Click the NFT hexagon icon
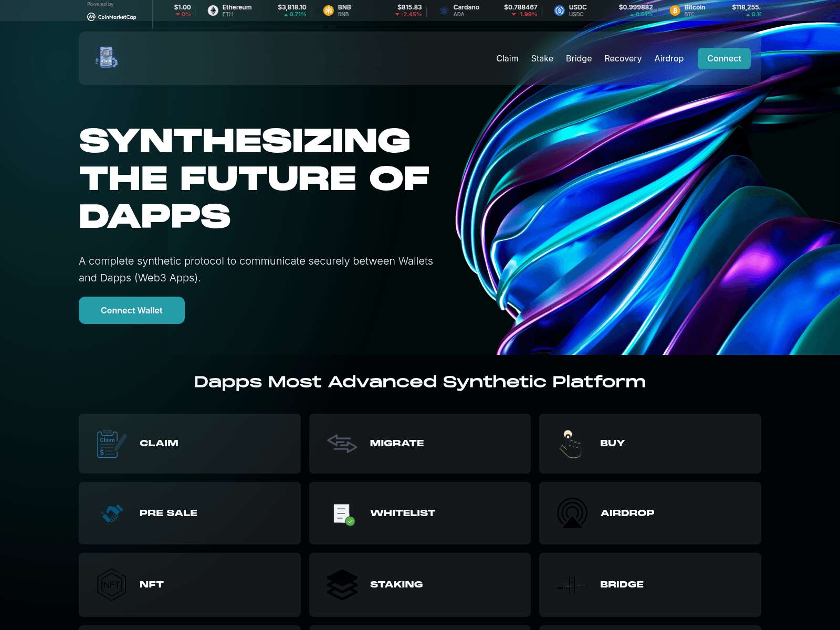This screenshot has width=840, height=630. click(111, 584)
